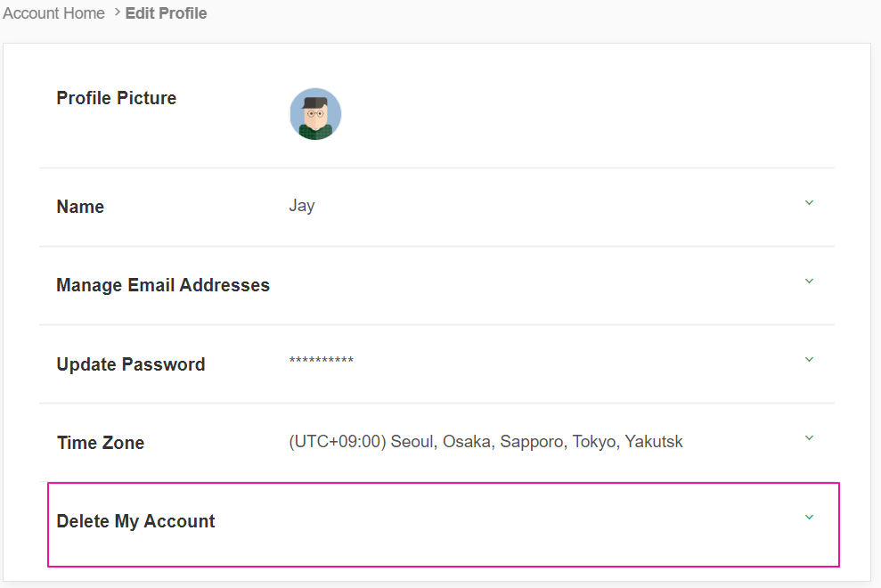
Task: Expand the Manage Email Addresses chevron
Action: pyautogui.click(x=809, y=282)
